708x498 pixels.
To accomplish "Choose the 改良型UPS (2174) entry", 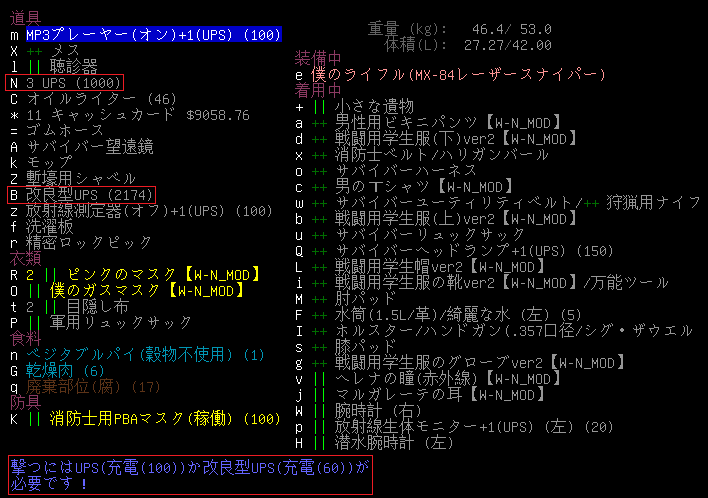I will pyautogui.click(x=82, y=194).
